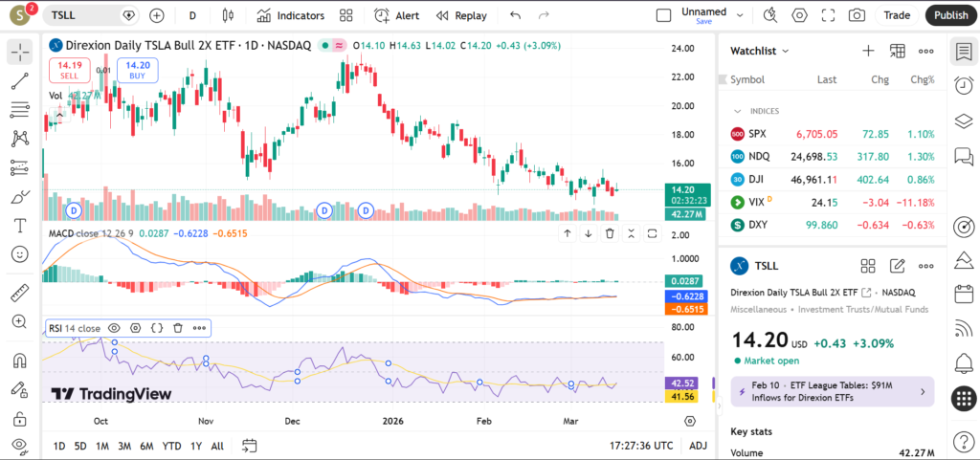The width and height of the screenshot is (980, 460).
Task: Click the Publish button
Action: point(950,15)
